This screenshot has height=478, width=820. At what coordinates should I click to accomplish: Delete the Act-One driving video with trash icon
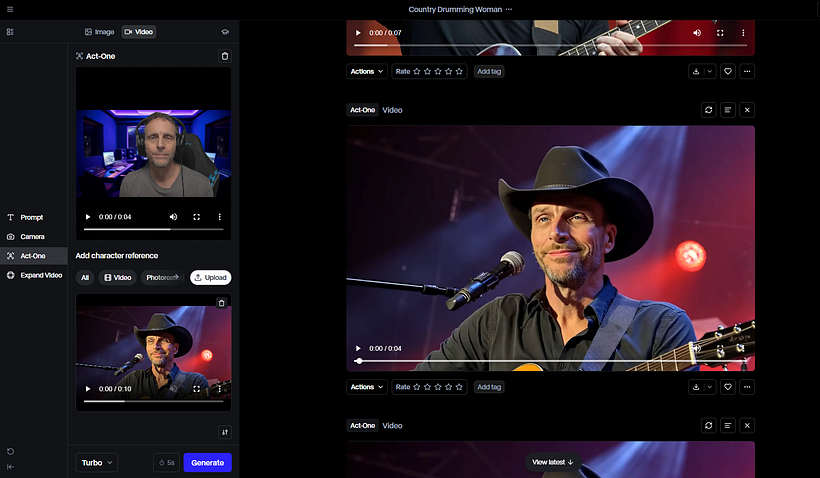coord(224,57)
